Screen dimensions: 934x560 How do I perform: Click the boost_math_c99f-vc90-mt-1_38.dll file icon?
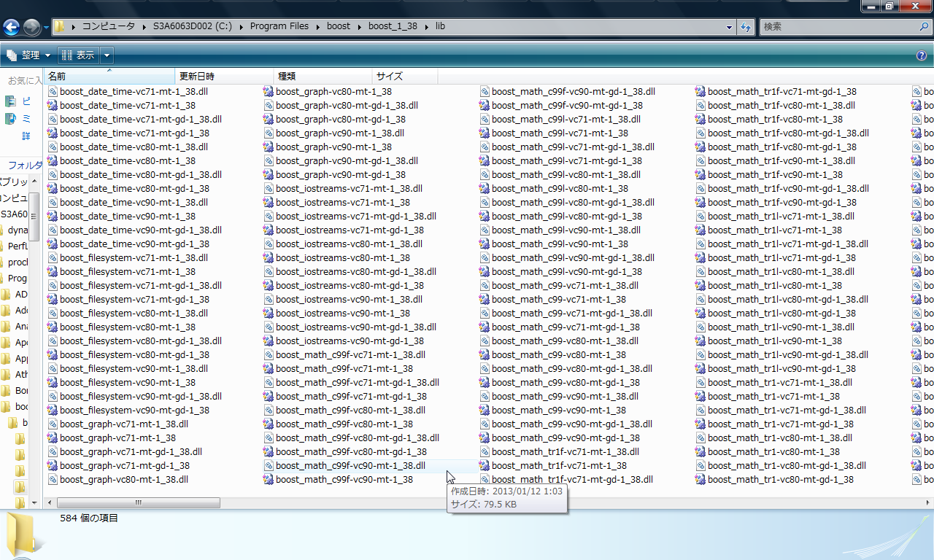coord(269,466)
